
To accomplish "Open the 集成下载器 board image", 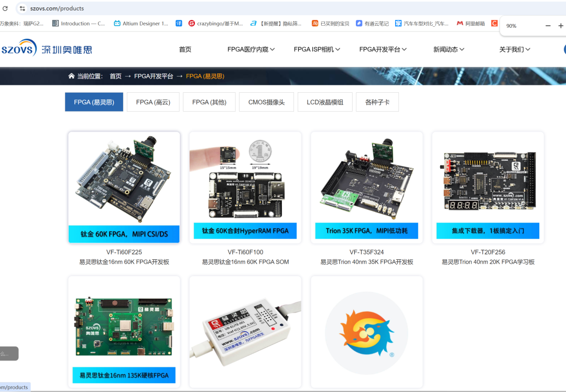I will point(488,187).
